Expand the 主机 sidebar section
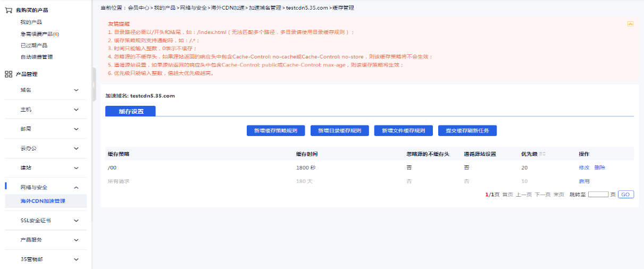The image size is (644, 269). click(x=76, y=110)
